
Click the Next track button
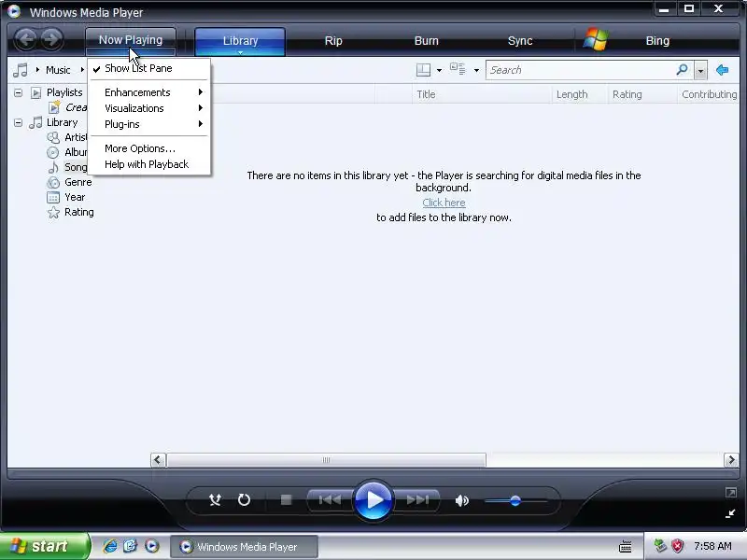pyautogui.click(x=417, y=500)
